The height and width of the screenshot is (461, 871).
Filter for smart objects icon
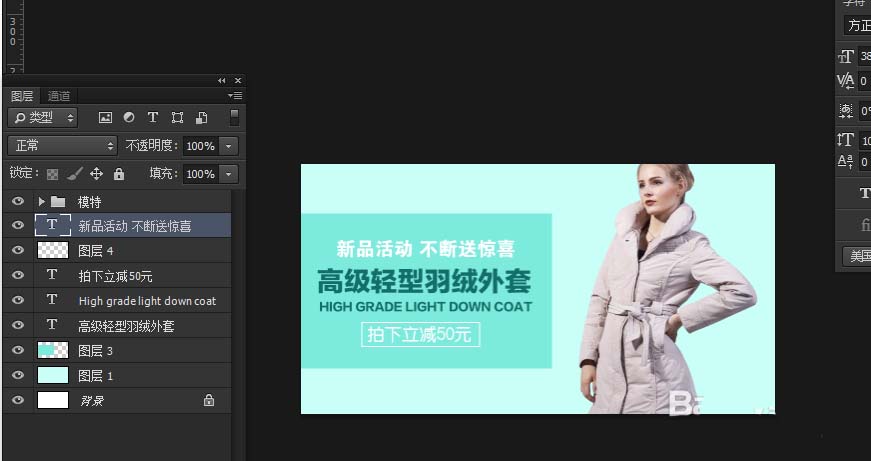pos(202,117)
